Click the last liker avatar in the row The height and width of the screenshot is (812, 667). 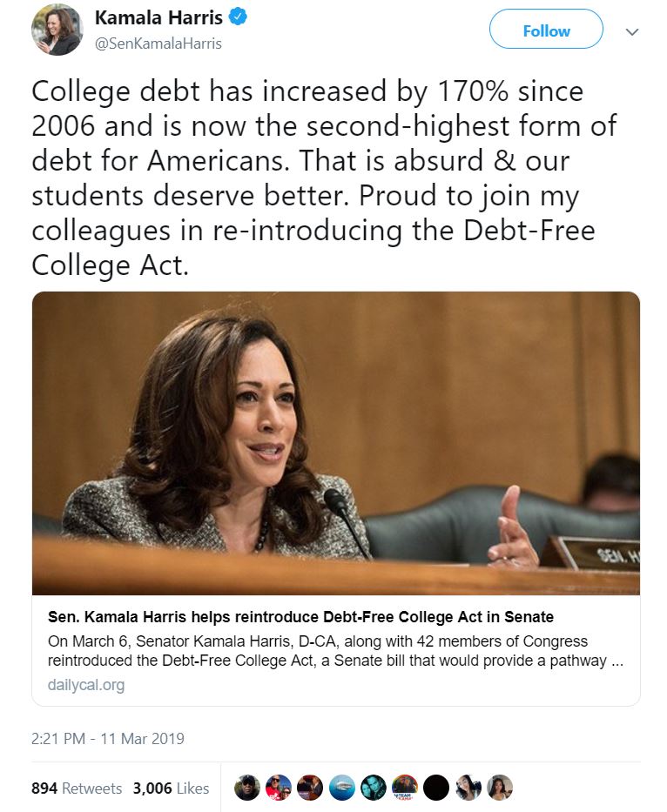pos(500,788)
